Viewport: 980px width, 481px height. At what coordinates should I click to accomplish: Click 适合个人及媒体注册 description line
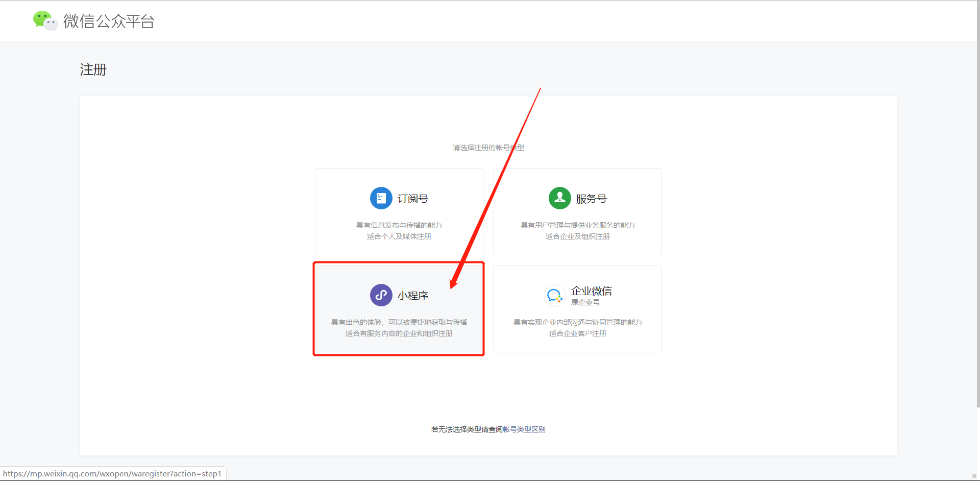399,236
